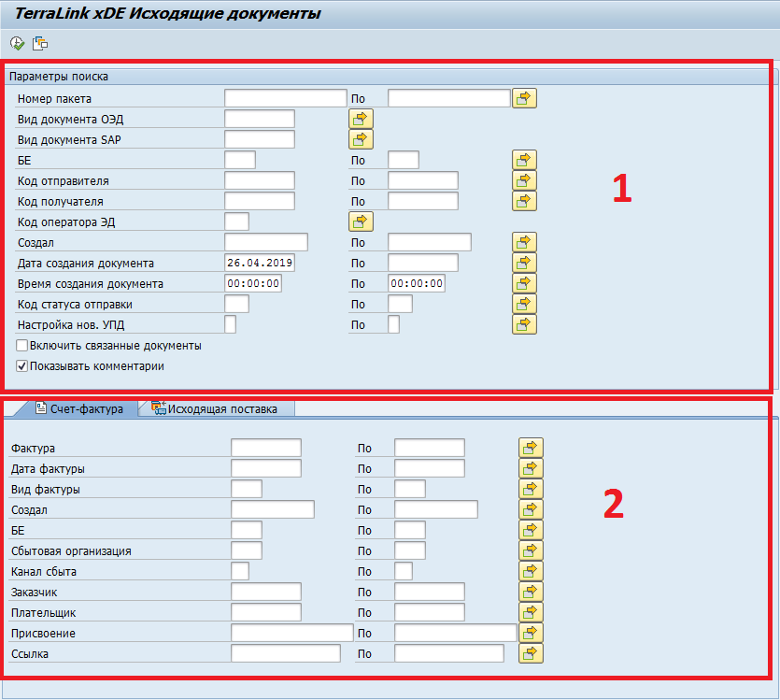Screen dimensions: 780x700
Task: Open multiple selection for Номер пакета
Action: [x=524, y=98]
